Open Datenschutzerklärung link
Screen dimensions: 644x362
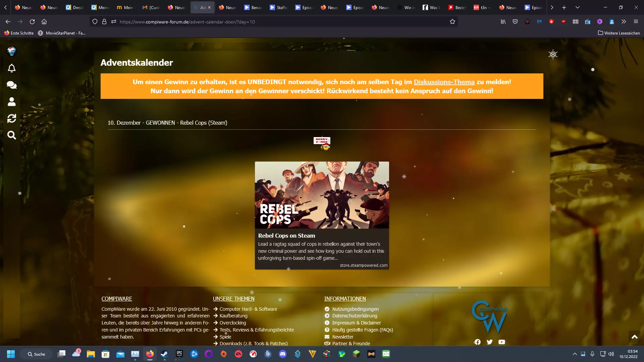click(355, 316)
